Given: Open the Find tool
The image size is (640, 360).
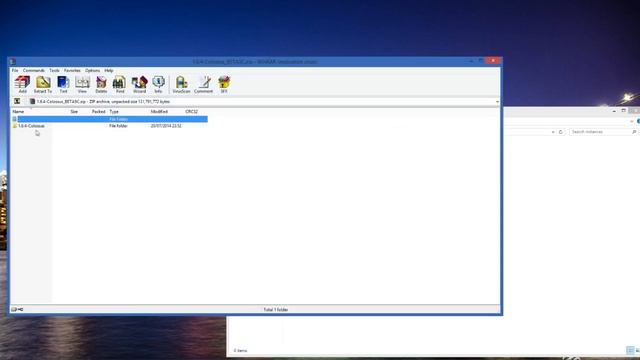Looking at the screenshot, I should click(120, 83).
